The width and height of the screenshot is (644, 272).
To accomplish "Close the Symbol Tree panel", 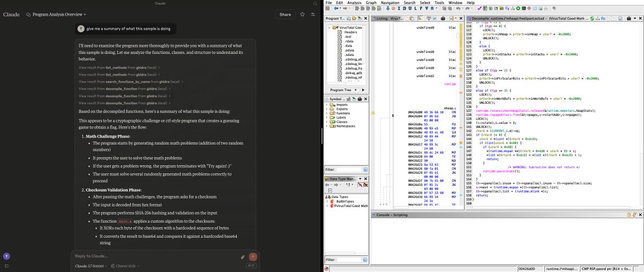I will click(365, 99).
